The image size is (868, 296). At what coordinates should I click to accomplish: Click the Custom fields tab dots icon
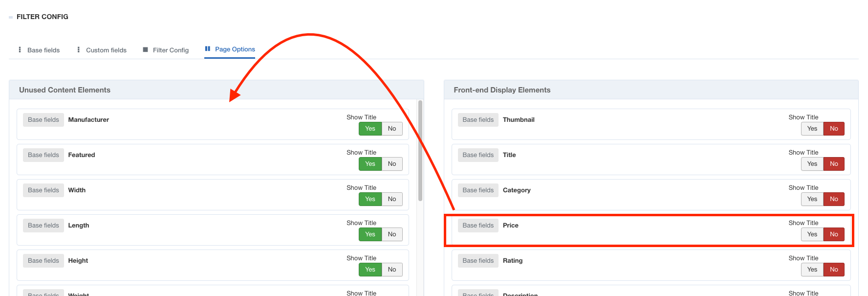(78, 50)
